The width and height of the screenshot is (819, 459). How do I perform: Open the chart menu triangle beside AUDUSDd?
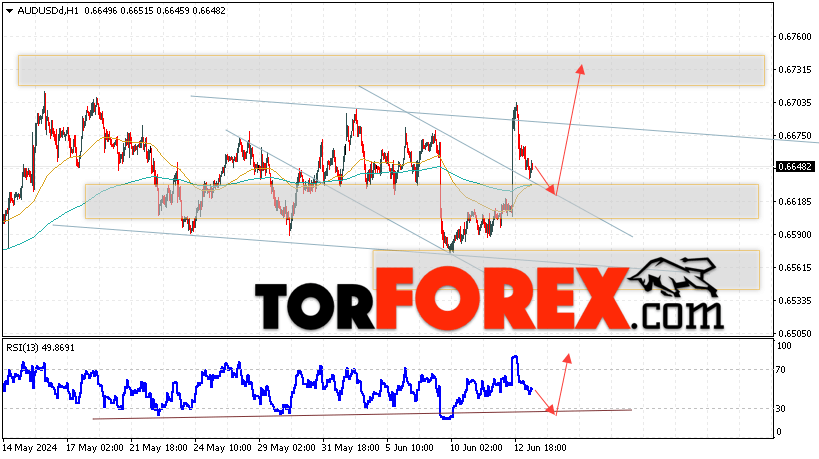[9, 10]
